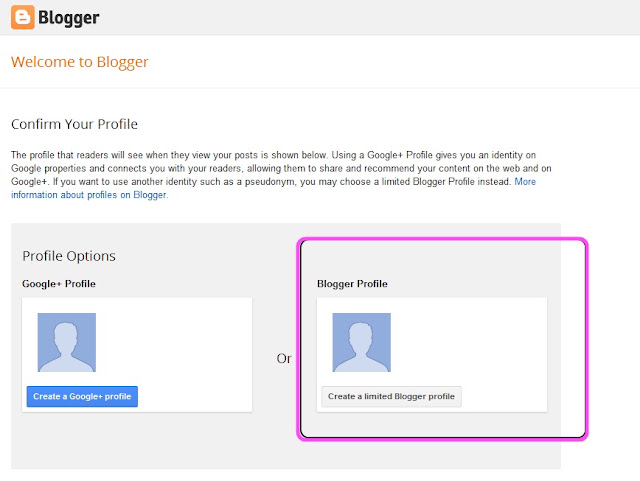The width and height of the screenshot is (640, 481).
Task: Select the Google+ Profile avatar placeholder
Action: [x=67, y=343]
